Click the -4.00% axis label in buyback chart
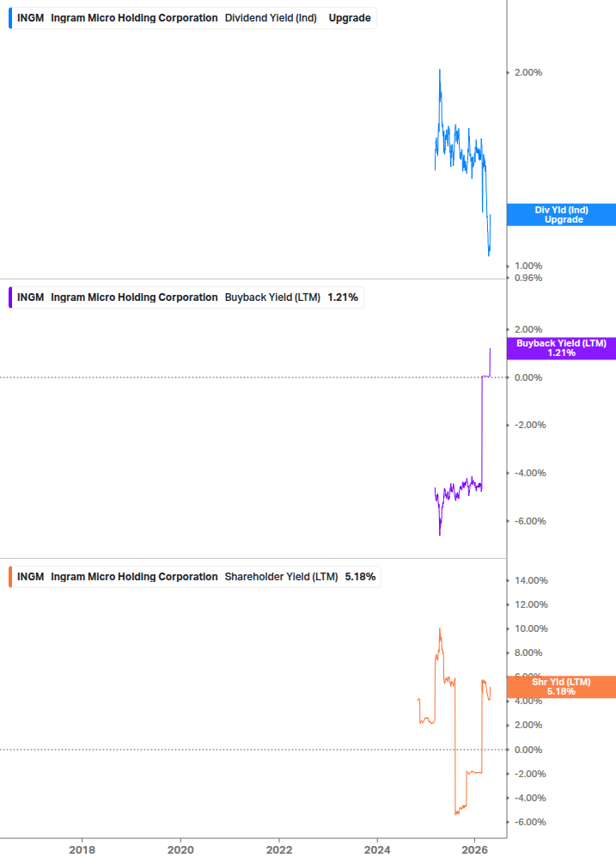Screen dimensions: 616x864 pyautogui.click(x=530, y=474)
